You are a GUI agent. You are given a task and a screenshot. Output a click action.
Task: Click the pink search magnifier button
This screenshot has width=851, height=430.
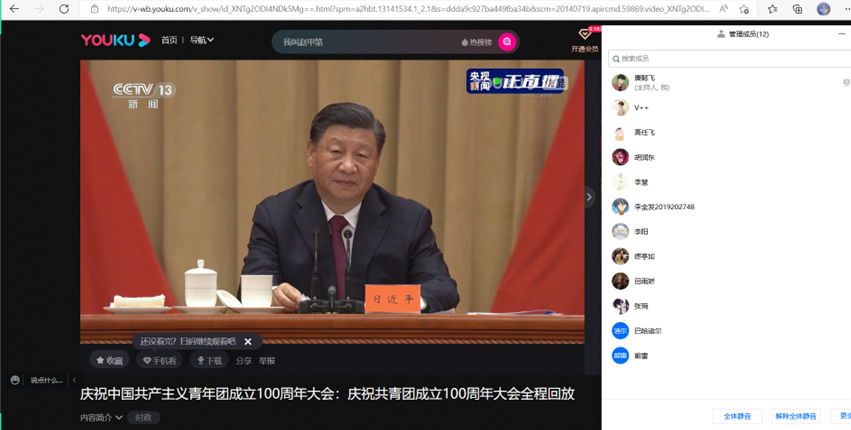tap(507, 42)
